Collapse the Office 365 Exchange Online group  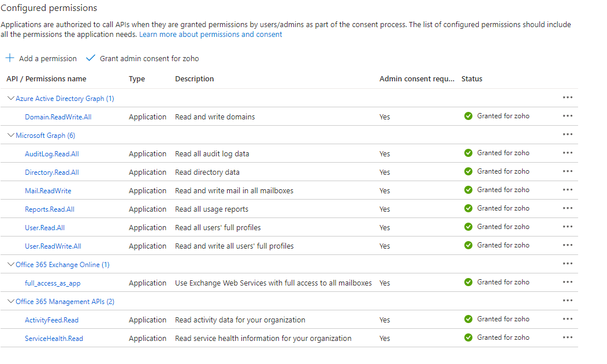10,265
